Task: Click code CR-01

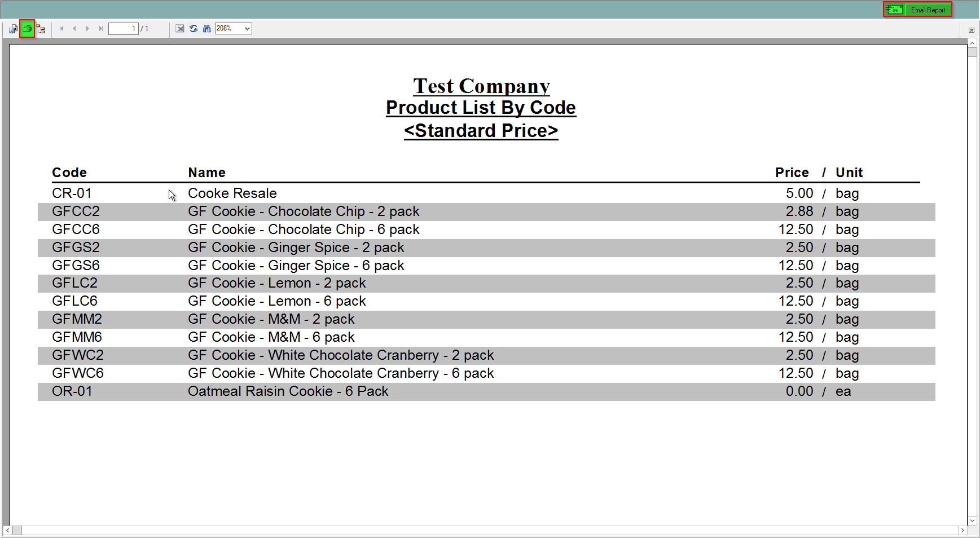Action: pos(72,193)
